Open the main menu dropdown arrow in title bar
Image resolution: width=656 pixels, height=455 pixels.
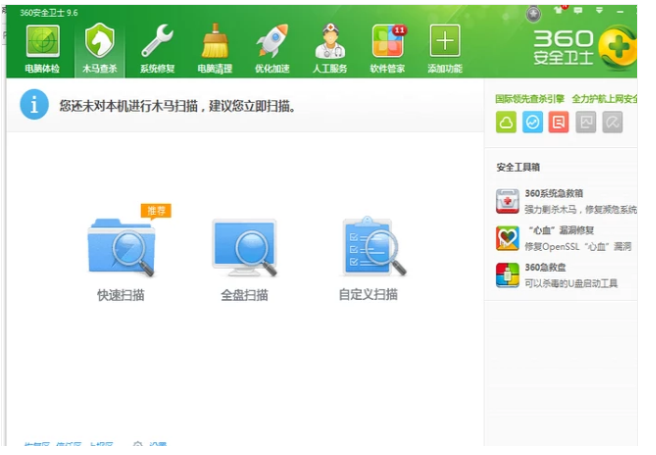pos(599,10)
